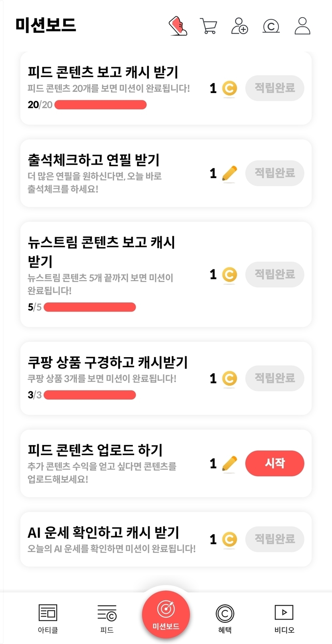Tap the invite friend icon
This screenshot has width=332, height=644.
240,26
